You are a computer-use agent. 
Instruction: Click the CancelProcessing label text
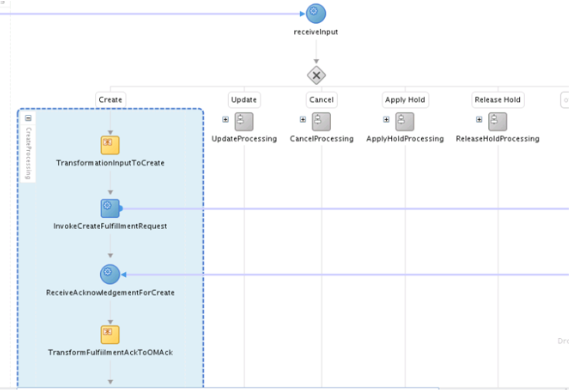(x=322, y=139)
